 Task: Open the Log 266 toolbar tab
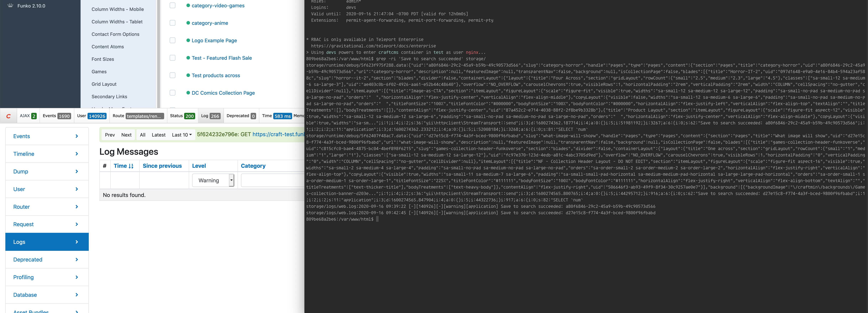tap(210, 116)
